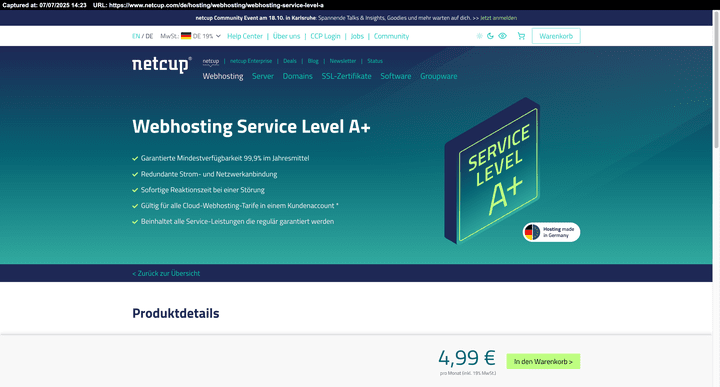Screen dimensions: 720x387
Task: Open the Blog link
Action: click(x=313, y=61)
